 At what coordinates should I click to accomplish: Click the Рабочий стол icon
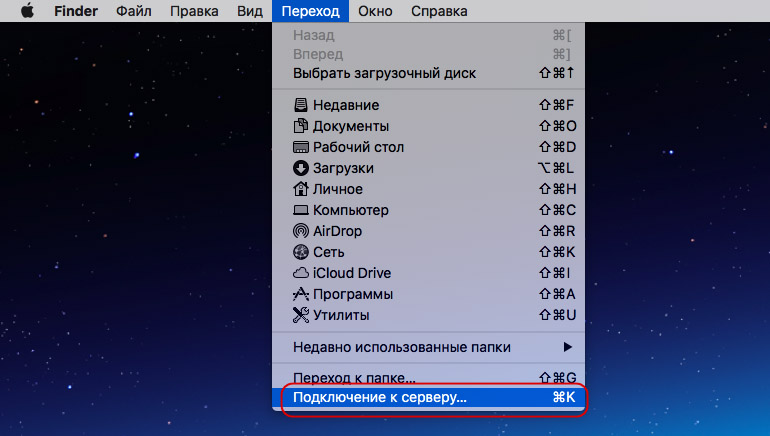(301, 147)
